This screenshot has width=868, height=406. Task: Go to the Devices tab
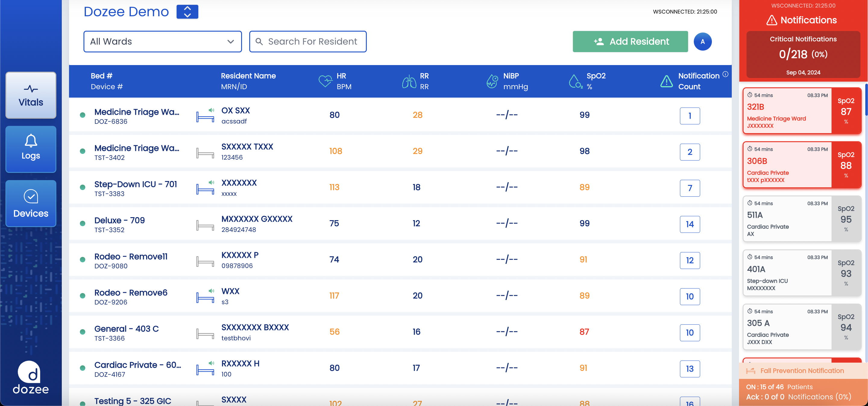click(x=31, y=203)
